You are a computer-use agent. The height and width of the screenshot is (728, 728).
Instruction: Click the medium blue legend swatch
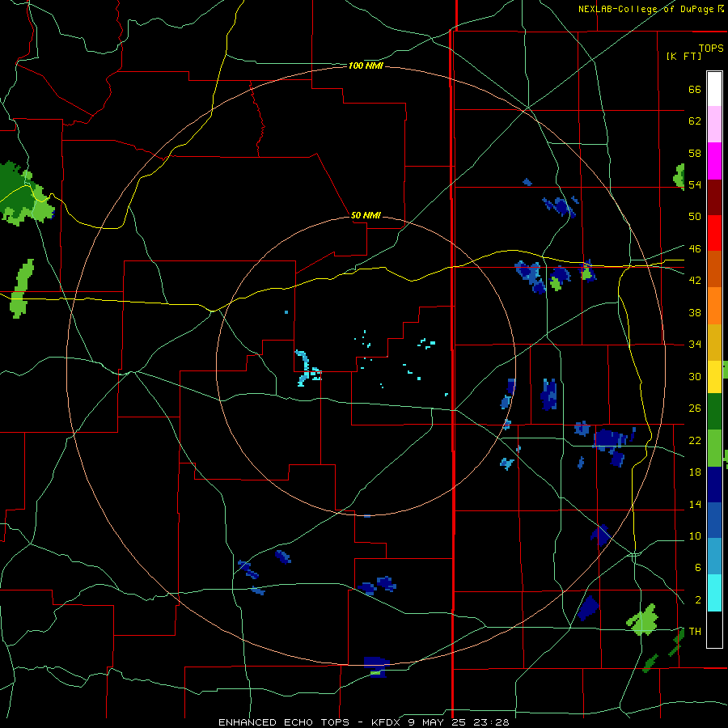point(714,520)
